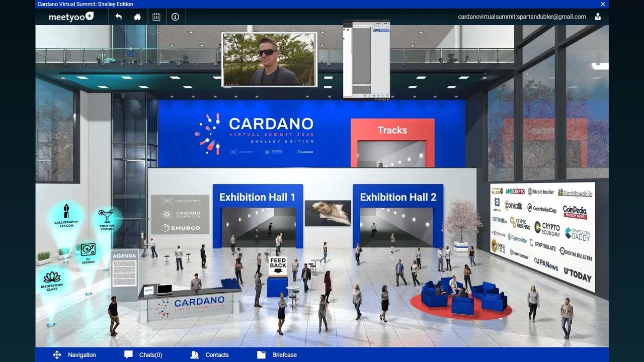Click the BlockSpeak.io logo on media wall

(x=575, y=193)
